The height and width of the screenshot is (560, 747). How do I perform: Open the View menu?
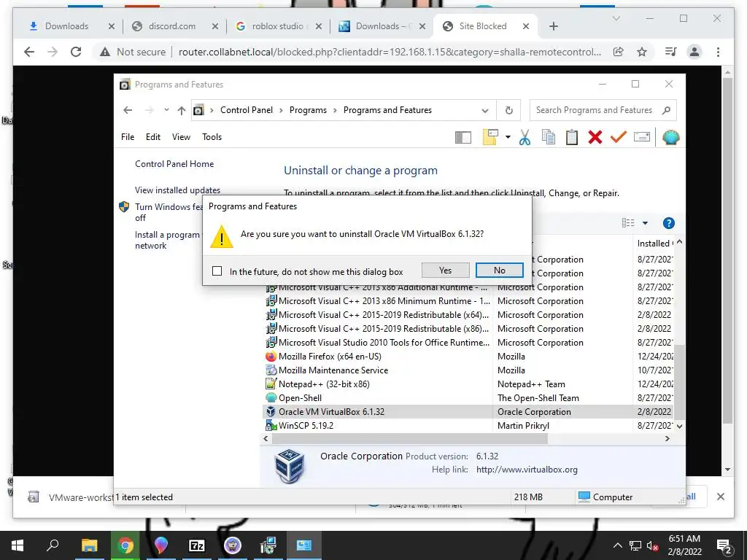181,137
